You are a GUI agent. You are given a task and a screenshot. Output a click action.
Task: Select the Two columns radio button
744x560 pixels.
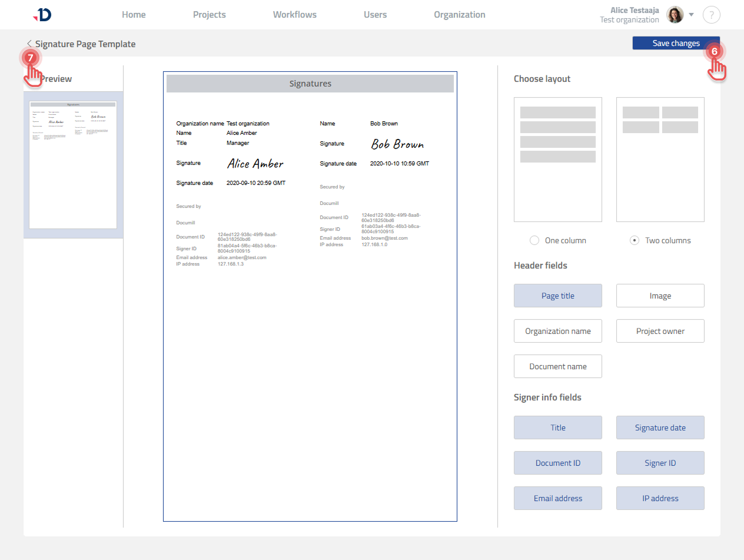635,240
